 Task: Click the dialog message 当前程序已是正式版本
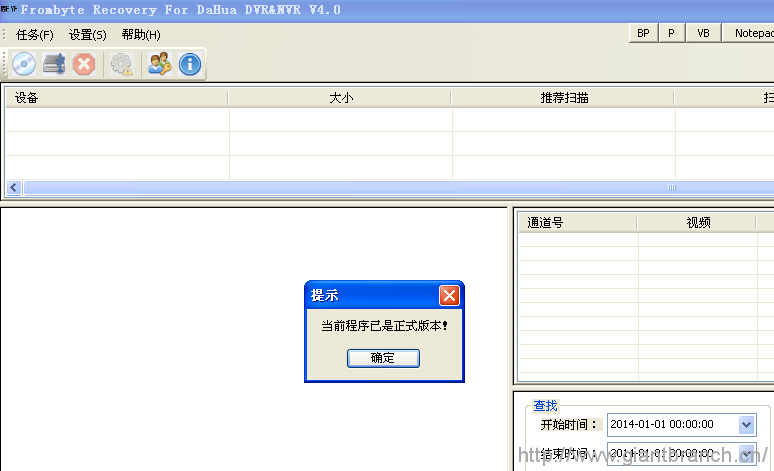[384, 326]
